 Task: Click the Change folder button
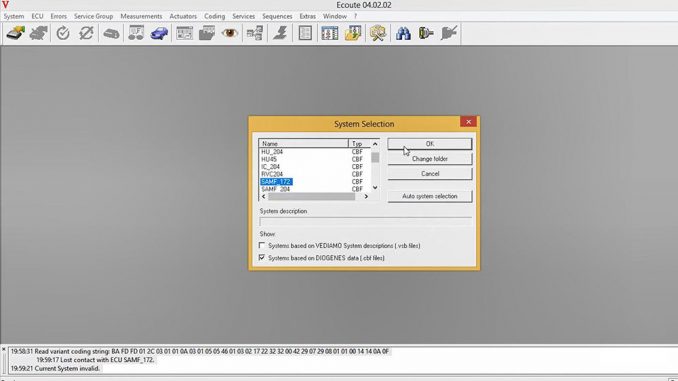tap(430, 159)
